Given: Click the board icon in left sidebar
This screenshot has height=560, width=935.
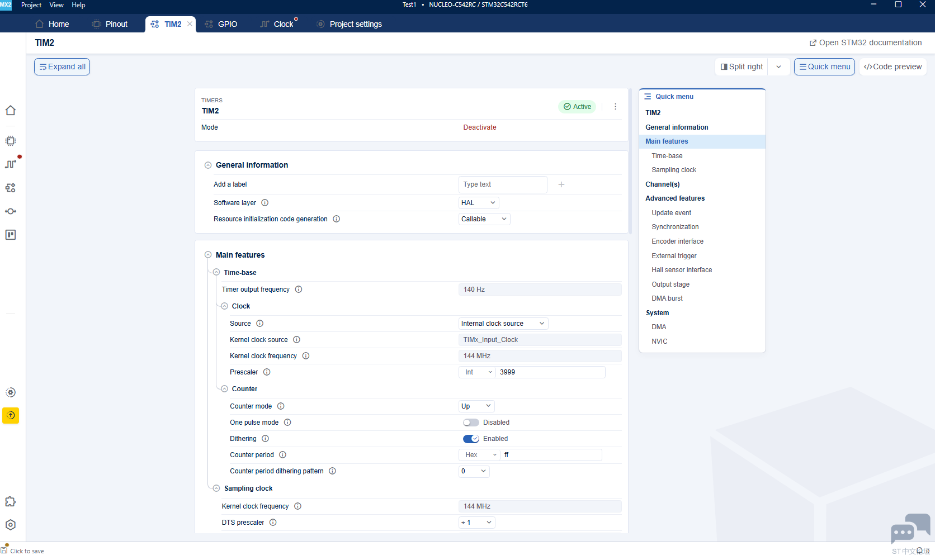Looking at the screenshot, I should pos(11,235).
